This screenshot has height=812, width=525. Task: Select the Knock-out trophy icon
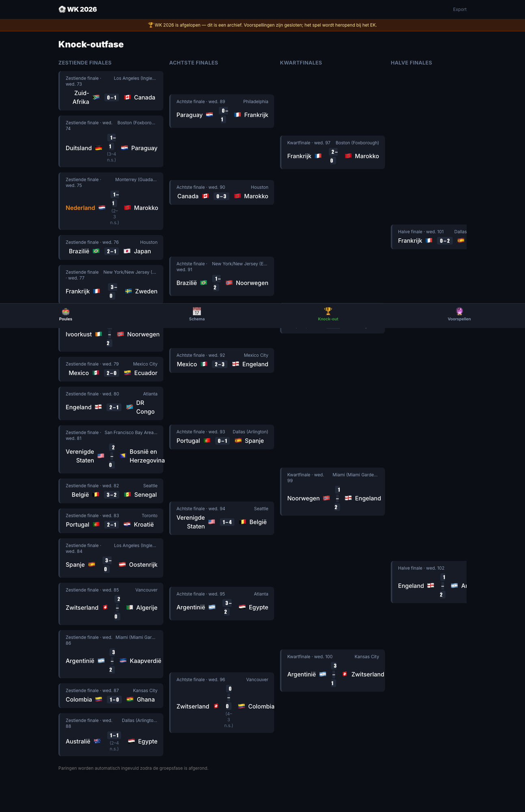[328, 311]
